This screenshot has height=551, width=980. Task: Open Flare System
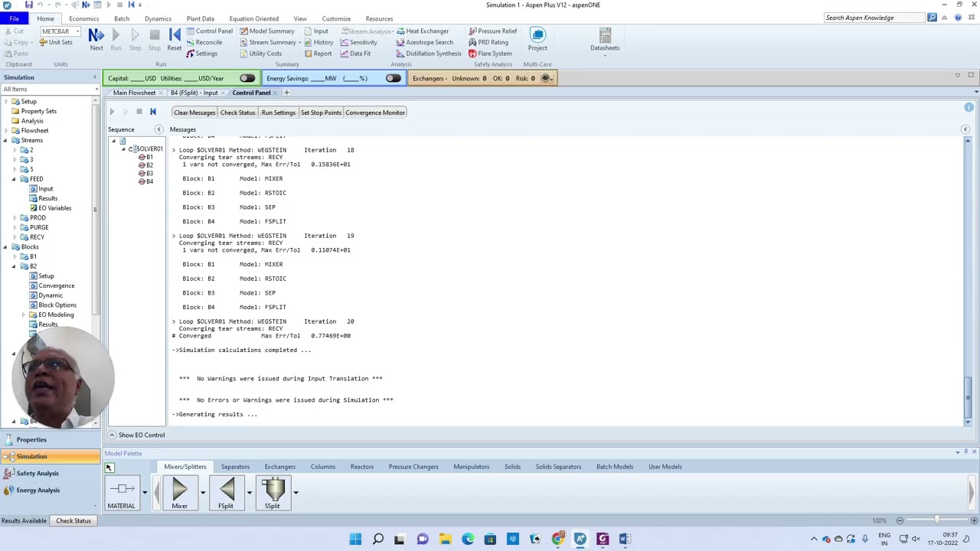[490, 54]
